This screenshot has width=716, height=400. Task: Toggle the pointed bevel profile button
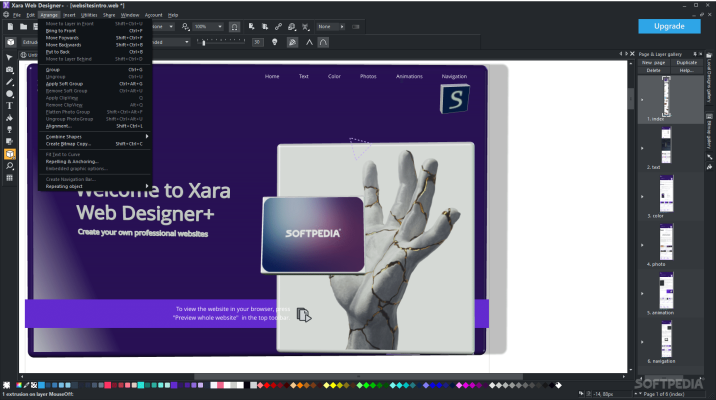[x=309, y=42]
